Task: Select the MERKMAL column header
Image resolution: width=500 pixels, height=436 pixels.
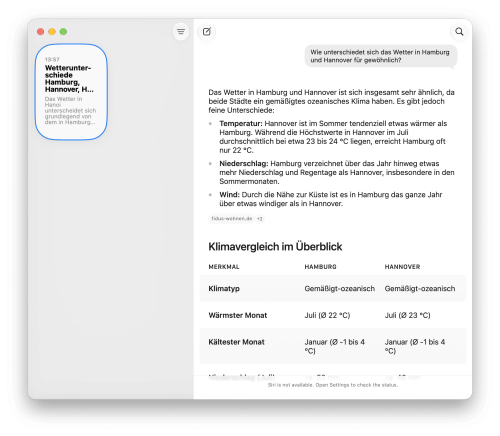Action: (x=224, y=267)
